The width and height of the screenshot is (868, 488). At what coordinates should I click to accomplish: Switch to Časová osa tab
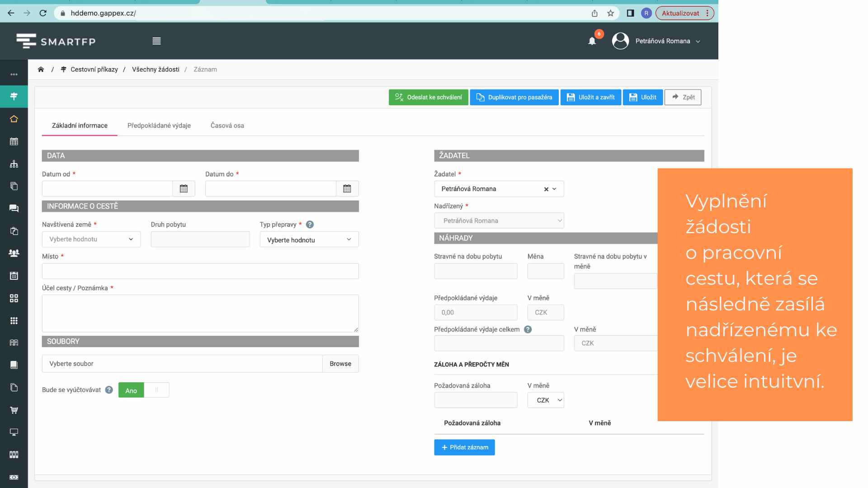pos(227,126)
